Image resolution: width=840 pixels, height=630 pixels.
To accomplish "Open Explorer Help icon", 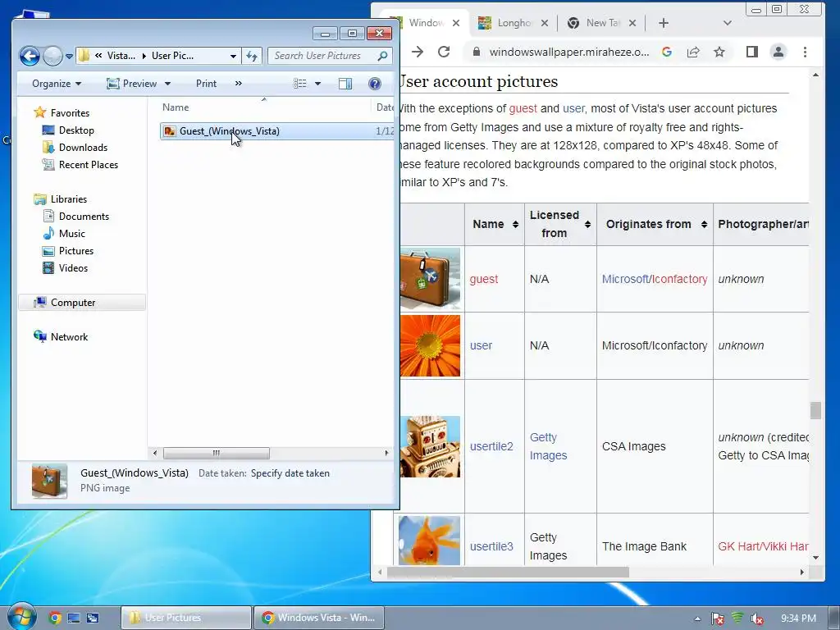I will coord(375,84).
